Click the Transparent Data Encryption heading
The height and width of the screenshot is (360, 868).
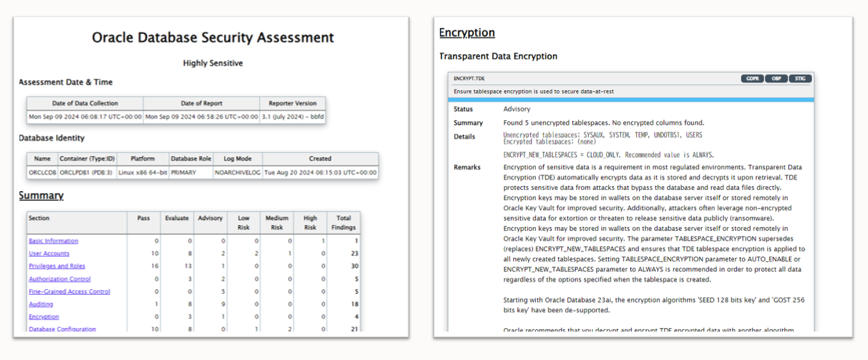(x=498, y=56)
